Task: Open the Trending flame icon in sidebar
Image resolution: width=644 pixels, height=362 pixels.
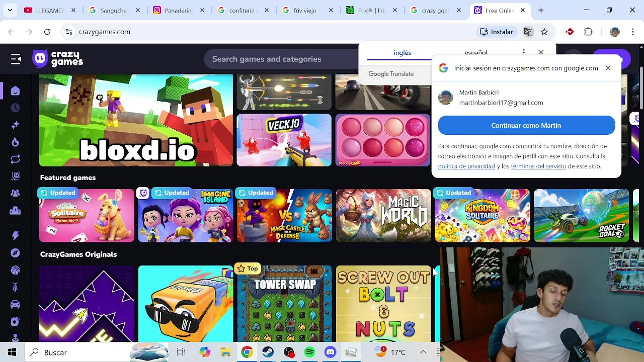Action: click(x=15, y=142)
